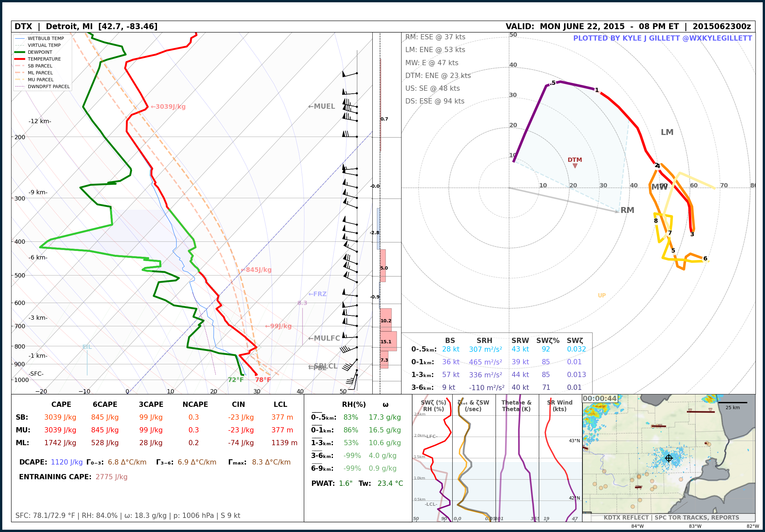The image size is (765, 532).
Task: Click 'US: SE @ 48 kts' line
Action: pos(432,88)
